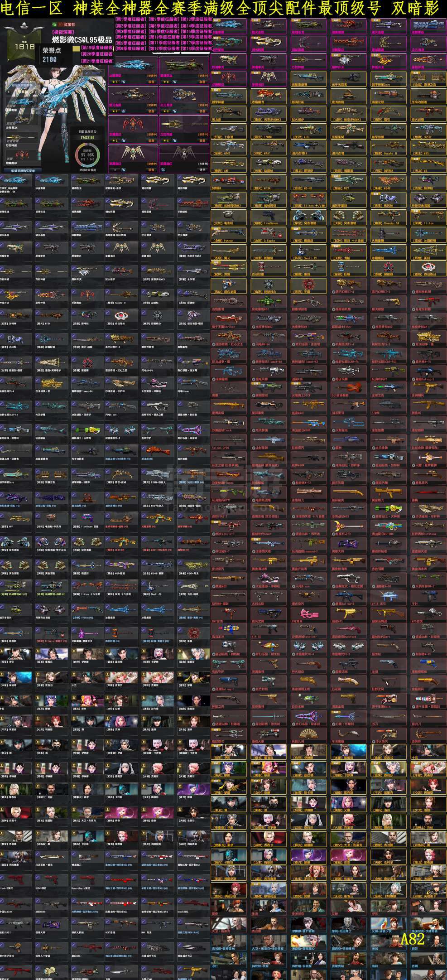Toggle the lock icon on the D slot
Image resolution: width=447 pixels, height=980 pixels.
point(174,82)
